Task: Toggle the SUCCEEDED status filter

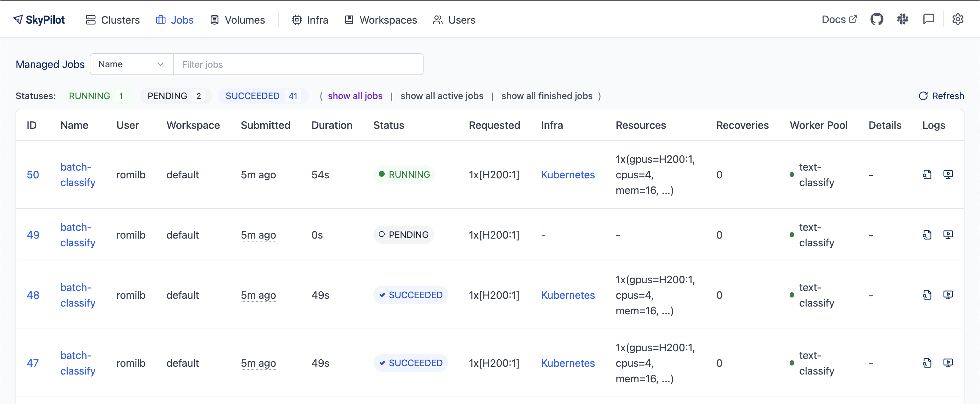Action: click(x=262, y=96)
